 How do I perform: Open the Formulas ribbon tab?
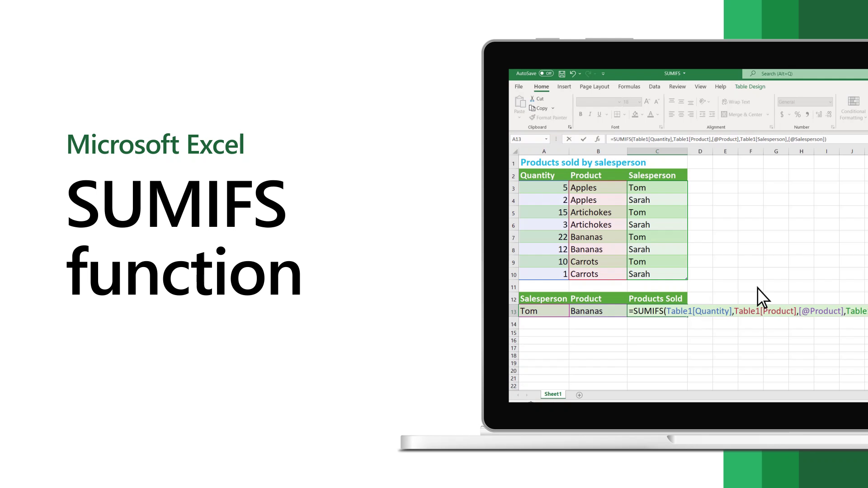click(x=628, y=86)
